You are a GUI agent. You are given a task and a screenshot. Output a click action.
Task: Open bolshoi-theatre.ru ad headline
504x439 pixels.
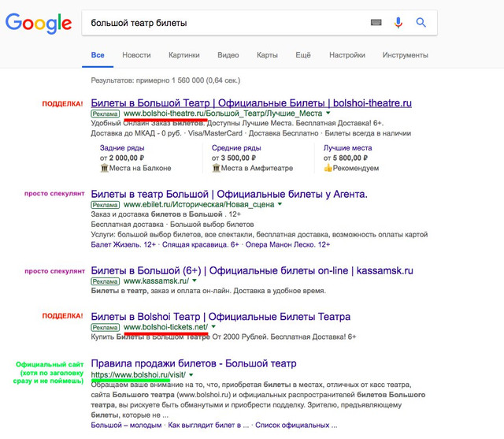(251, 103)
